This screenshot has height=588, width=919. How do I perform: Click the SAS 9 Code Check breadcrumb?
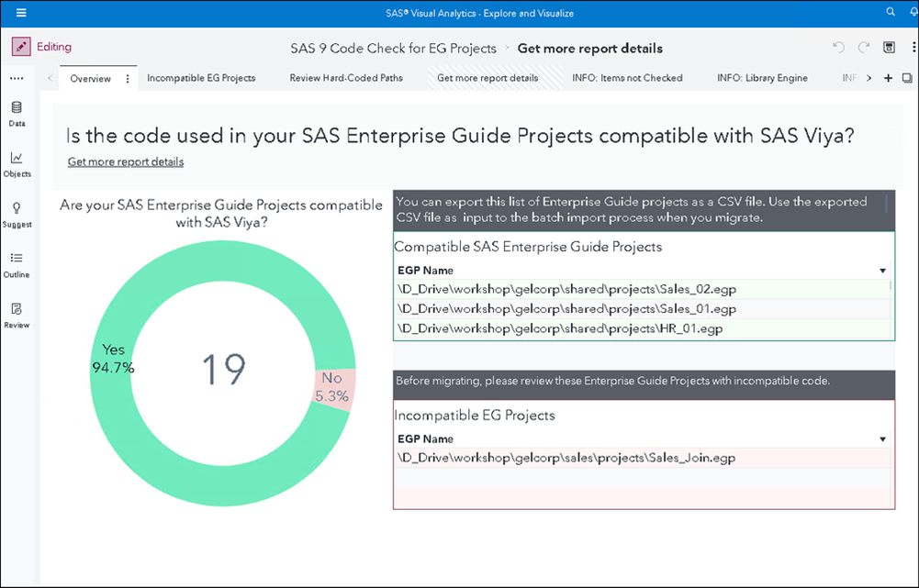click(x=393, y=48)
